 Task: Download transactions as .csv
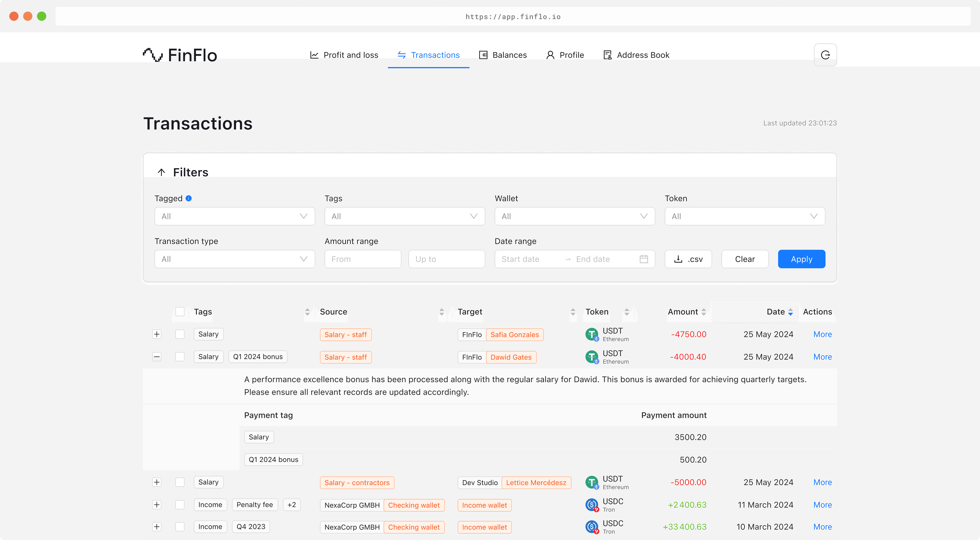tap(688, 259)
